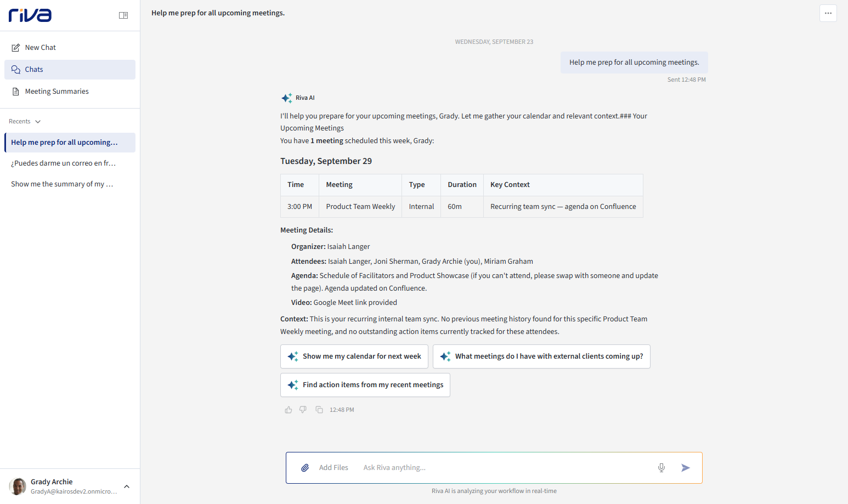This screenshot has height=504, width=848.
Task: Collapse the sidebar panel
Action: [x=123, y=15]
